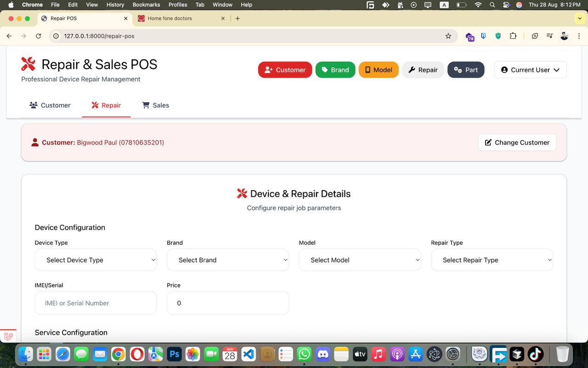Open Safari from the dock

63,354
